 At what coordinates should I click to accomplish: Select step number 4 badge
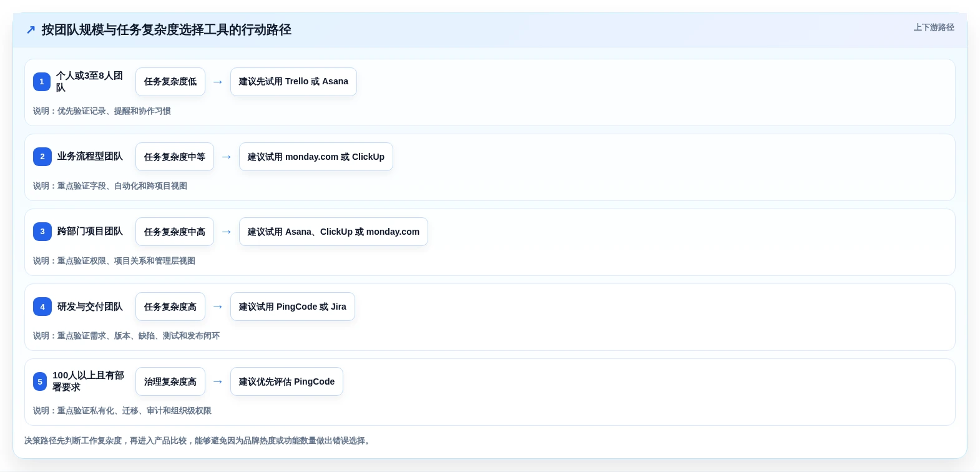[42, 307]
